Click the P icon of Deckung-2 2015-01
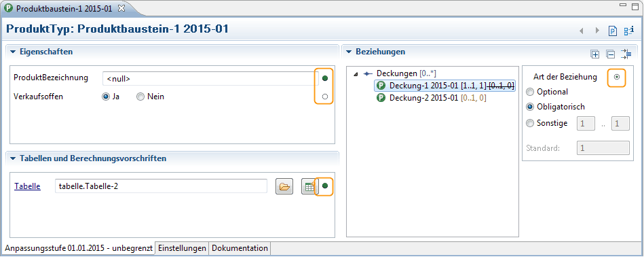The height and width of the screenshot is (257, 644). (x=381, y=99)
